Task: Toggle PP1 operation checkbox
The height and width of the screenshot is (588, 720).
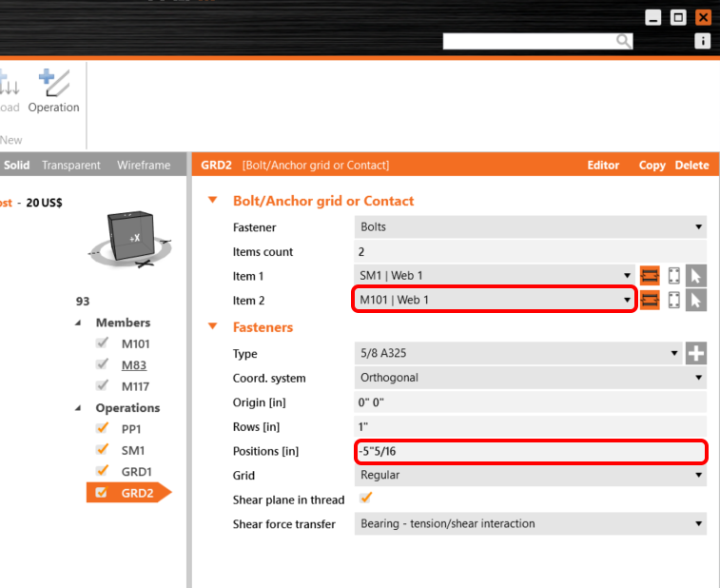Action: pos(103,428)
